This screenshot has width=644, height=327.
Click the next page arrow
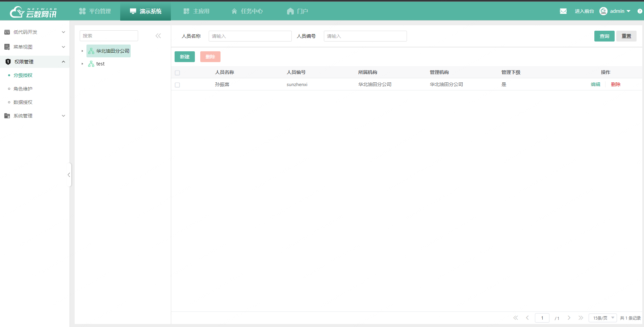click(x=569, y=318)
